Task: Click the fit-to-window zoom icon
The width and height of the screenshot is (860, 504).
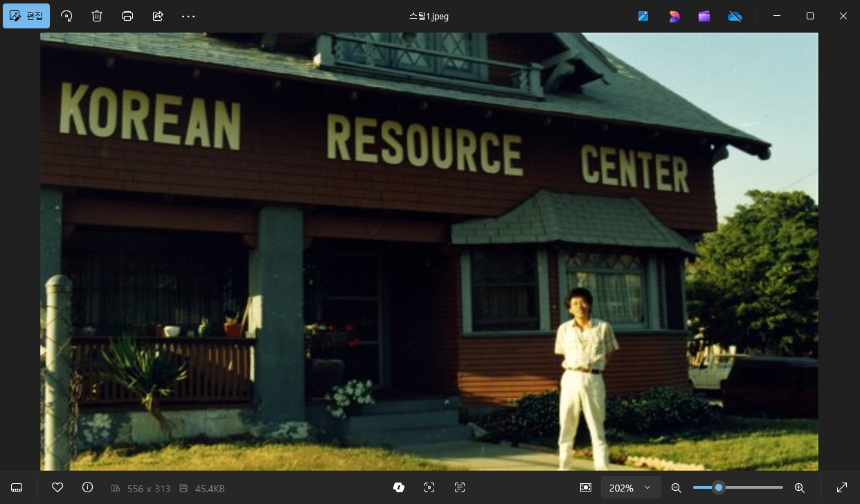Action: pyautogui.click(x=586, y=487)
